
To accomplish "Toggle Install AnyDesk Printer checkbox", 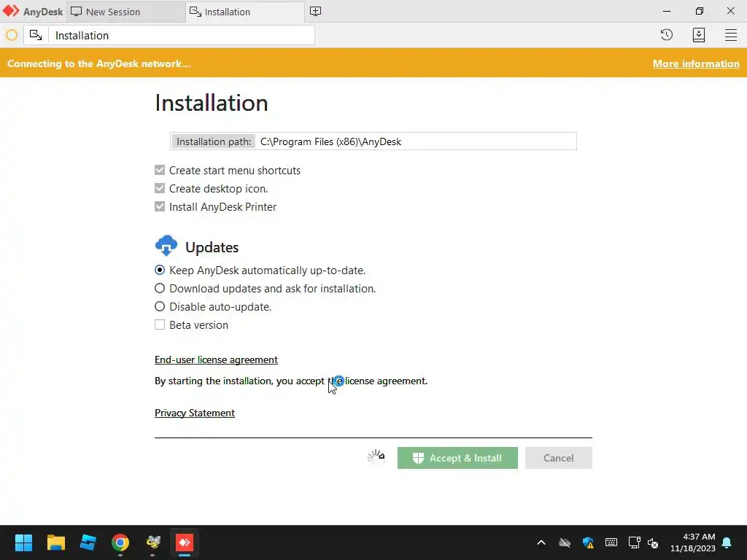I will 160,206.
